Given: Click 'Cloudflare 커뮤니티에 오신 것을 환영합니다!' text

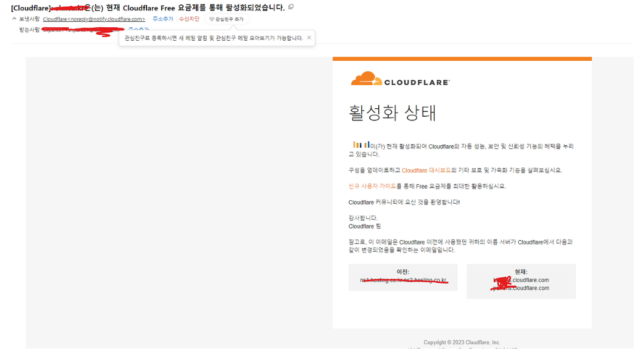Looking at the screenshot, I should [x=404, y=202].
